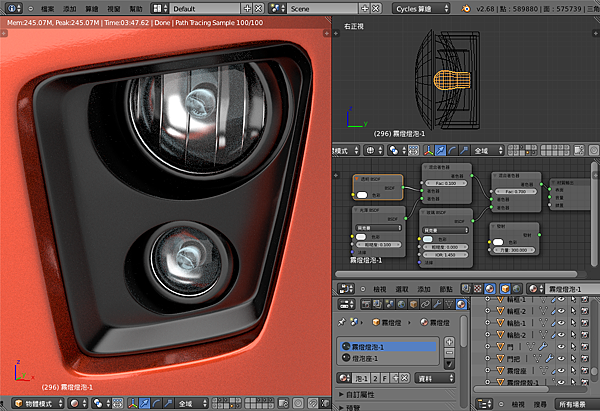Click the Scene name field
Image resolution: width=600 pixels, height=411 pixels.
(323, 8)
